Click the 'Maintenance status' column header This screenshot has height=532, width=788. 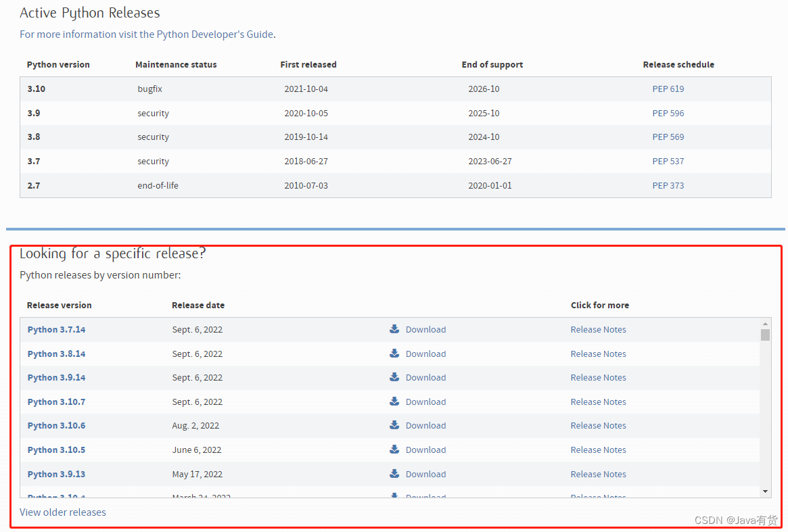pyautogui.click(x=176, y=64)
